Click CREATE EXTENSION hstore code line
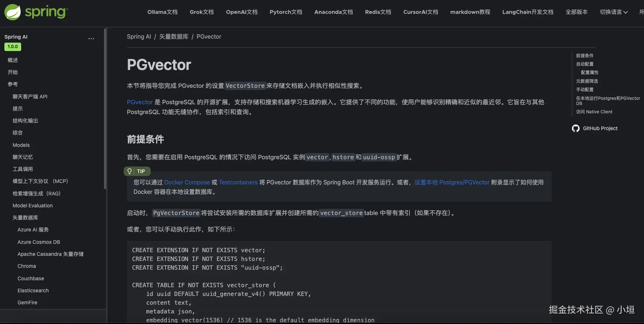 [198, 259]
